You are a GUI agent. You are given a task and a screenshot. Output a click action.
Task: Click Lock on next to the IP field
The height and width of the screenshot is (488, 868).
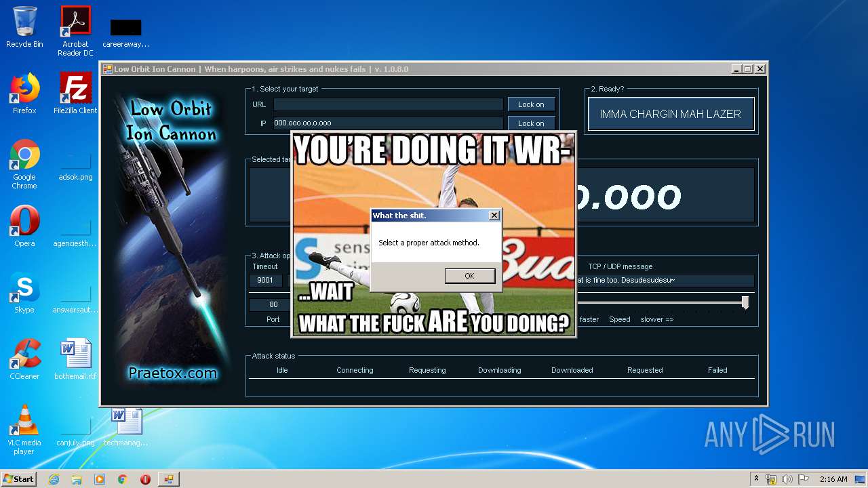pyautogui.click(x=531, y=123)
